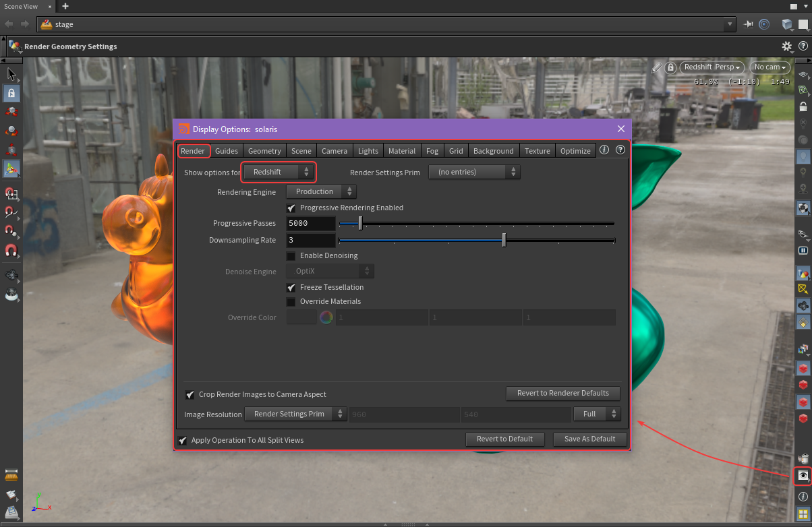This screenshot has height=527, width=812.
Task: Click the padlock icon beside Redshift Persp
Action: [x=670, y=67]
